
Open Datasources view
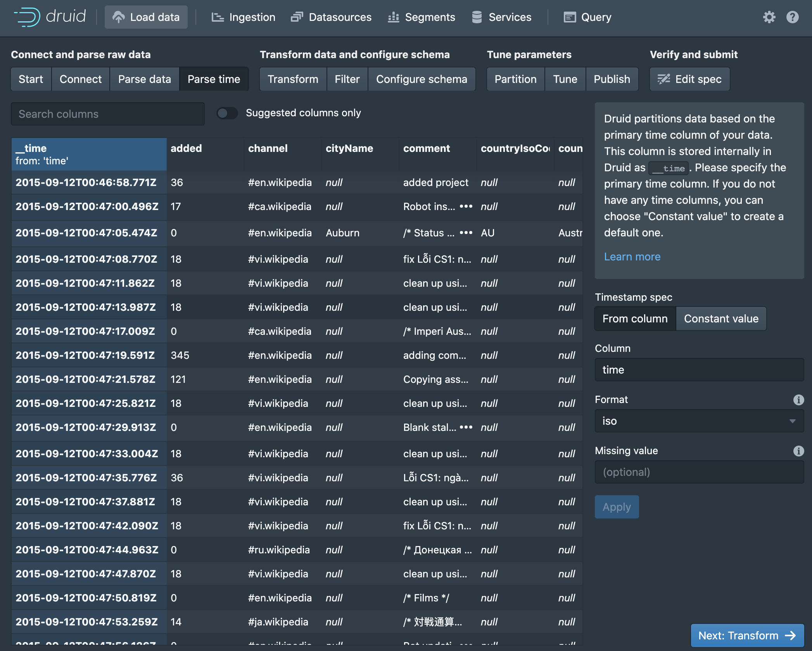(331, 17)
